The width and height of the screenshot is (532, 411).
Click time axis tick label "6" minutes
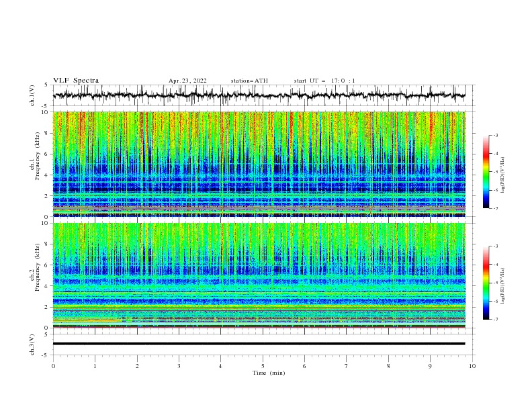304,366
